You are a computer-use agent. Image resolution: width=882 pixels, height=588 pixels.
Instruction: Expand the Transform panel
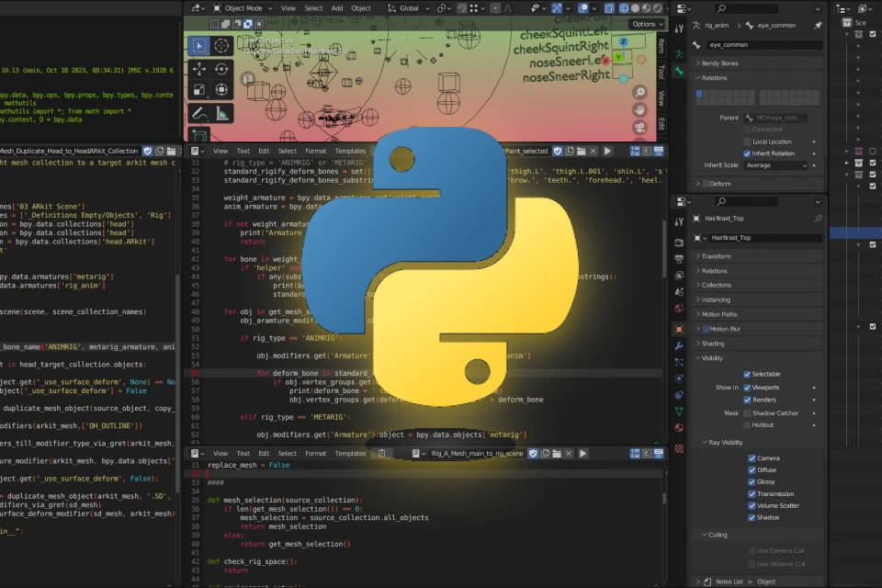click(x=756, y=256)
